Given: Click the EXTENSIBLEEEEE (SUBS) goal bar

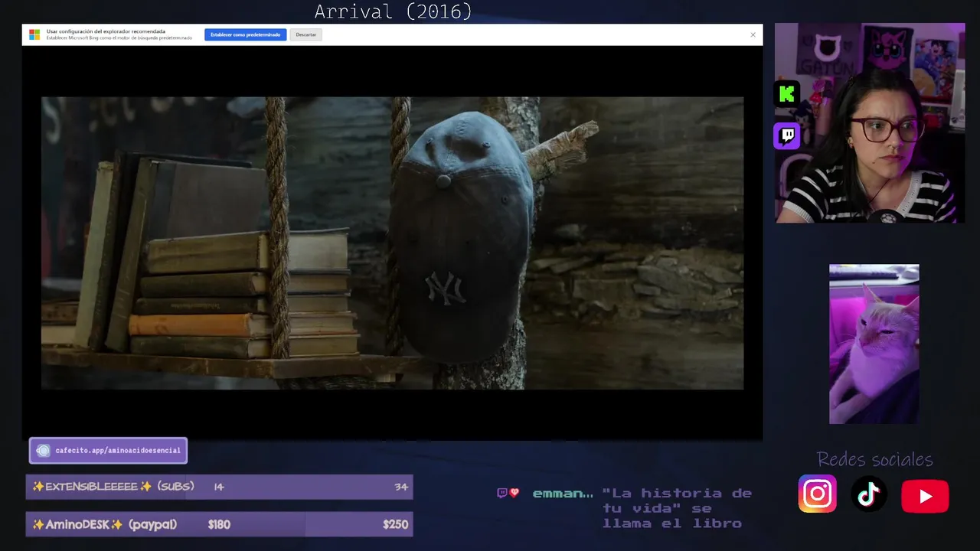Looking at the screenshot, I should 220,487.
